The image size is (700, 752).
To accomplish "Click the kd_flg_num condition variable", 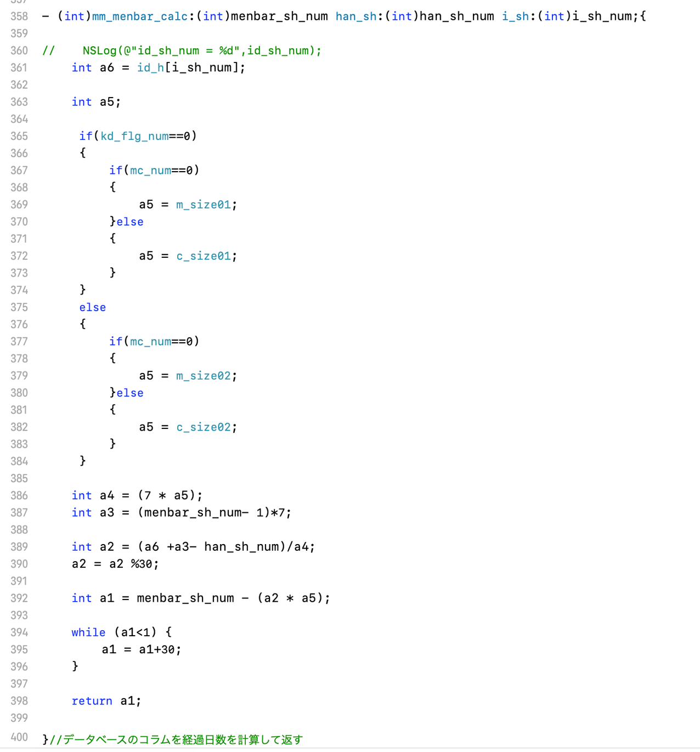I will [x=134, y=136].
